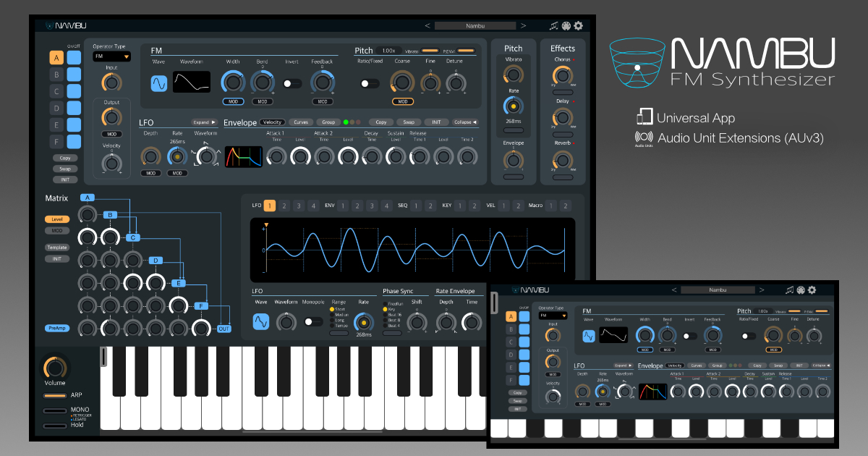Go to previous preset in large window
The width and height of the screenshot is (868, 456).
[427, 26]
